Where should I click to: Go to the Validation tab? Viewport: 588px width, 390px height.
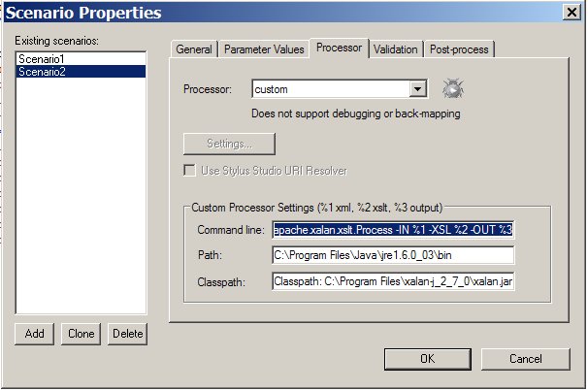point(395,49)
